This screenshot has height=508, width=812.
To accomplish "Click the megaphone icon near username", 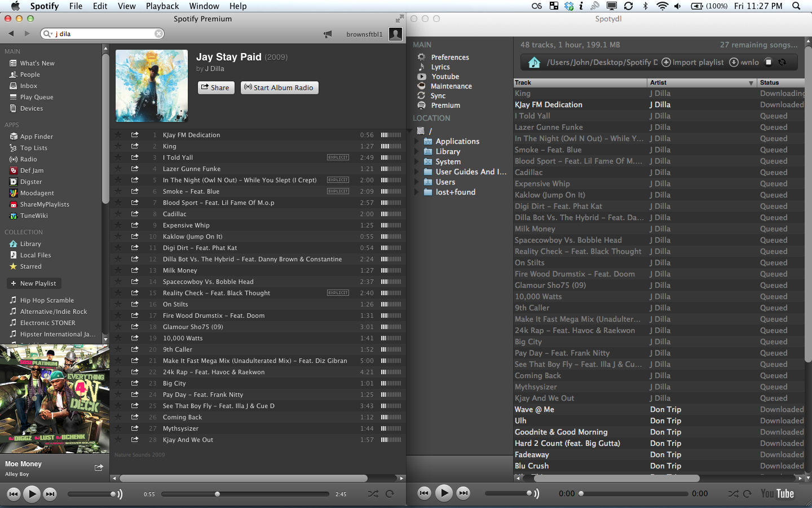I will (x=328, y=34).
